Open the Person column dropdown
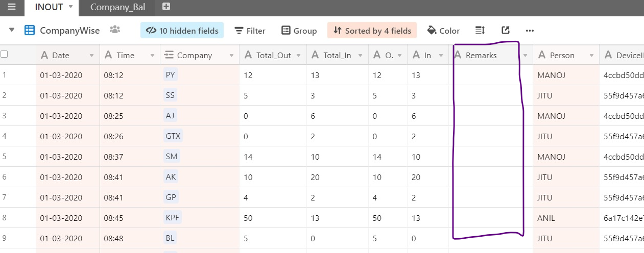The height and width of the screenshot is (253, 644). click(591, 55)
